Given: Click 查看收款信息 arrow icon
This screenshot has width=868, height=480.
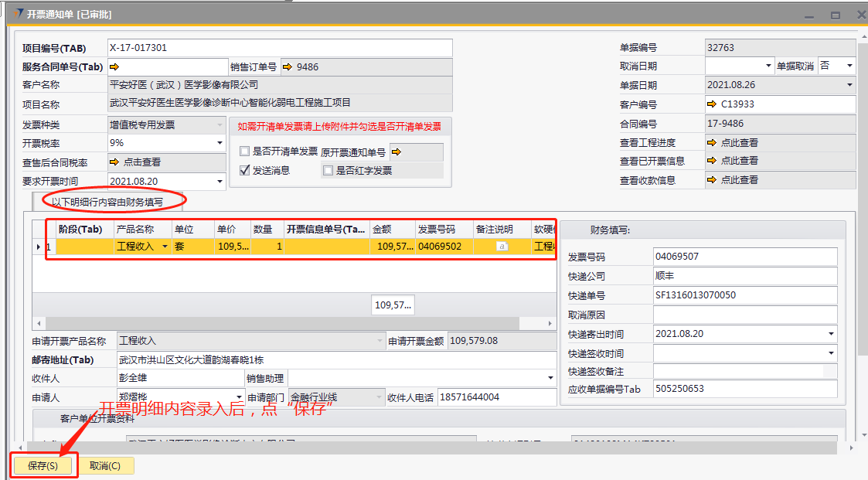Looking at the screenshot, I should tap(712, 180).
